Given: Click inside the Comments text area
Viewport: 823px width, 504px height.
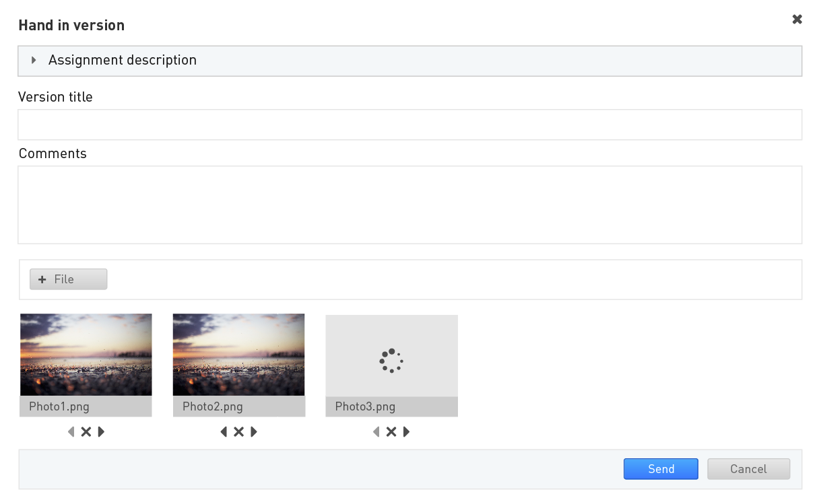Looking at the screenshot, I should (x=409, y=205).
